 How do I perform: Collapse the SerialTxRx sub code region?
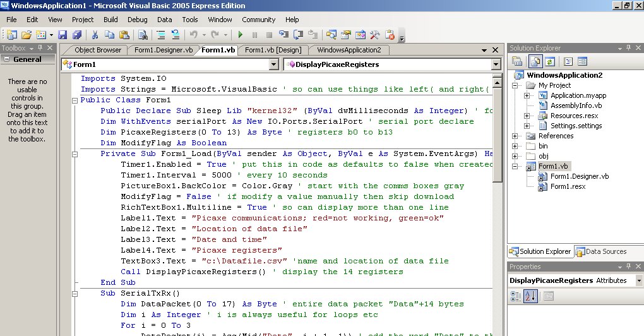point(75,294)
